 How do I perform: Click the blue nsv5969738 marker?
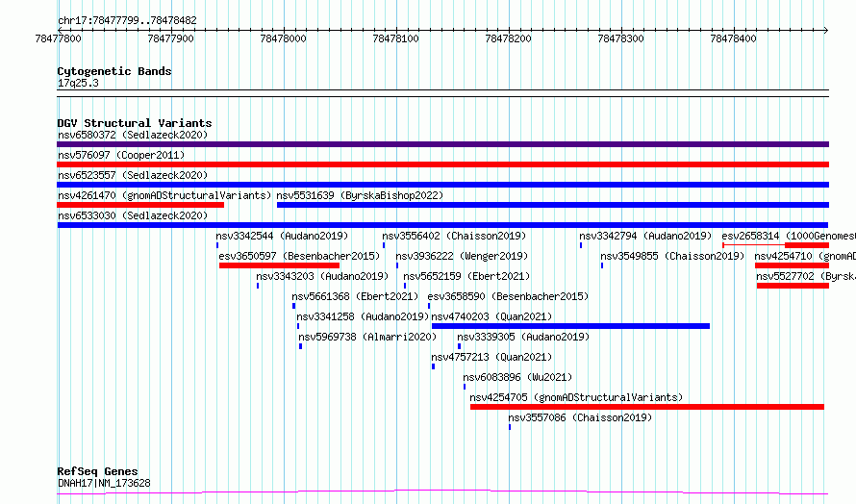(x=300, y=346)
